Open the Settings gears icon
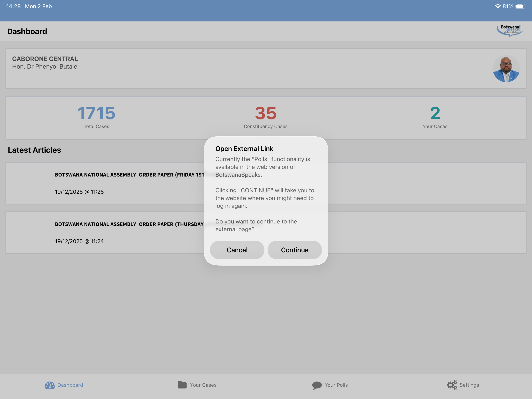 click(x=452, y=385)
